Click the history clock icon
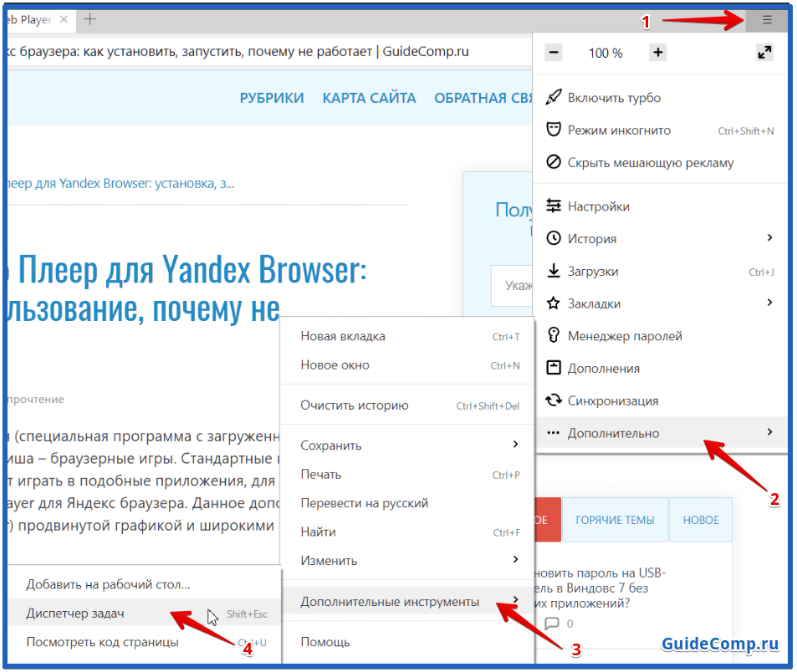The width and height of the screenshot is (797, 672). tap(553, 238)
